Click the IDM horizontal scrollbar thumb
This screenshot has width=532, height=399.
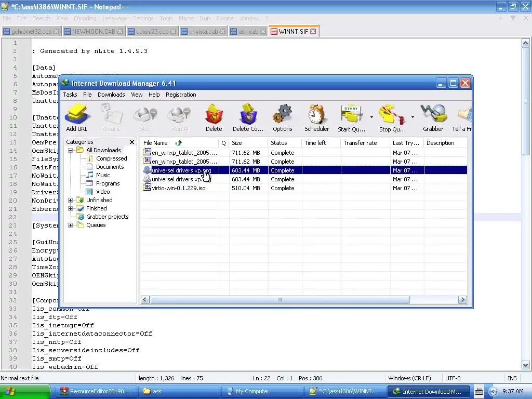tap(280, 300)
